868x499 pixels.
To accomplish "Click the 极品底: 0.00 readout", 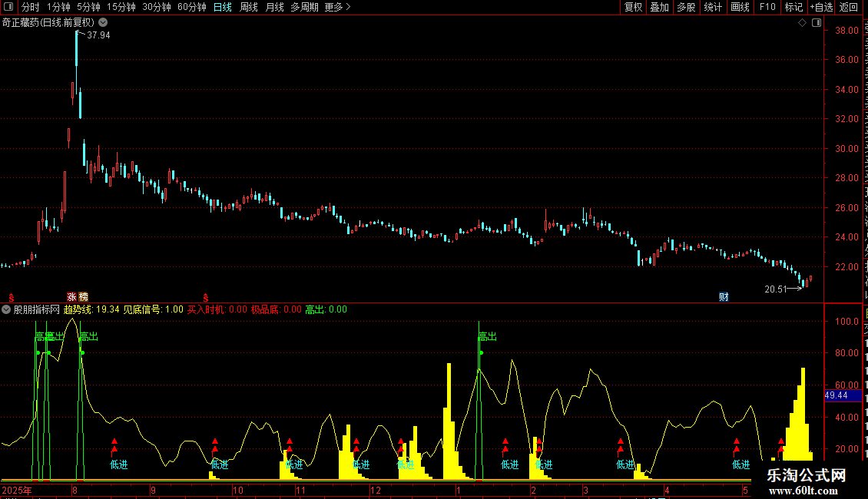I will click(277, 309).
